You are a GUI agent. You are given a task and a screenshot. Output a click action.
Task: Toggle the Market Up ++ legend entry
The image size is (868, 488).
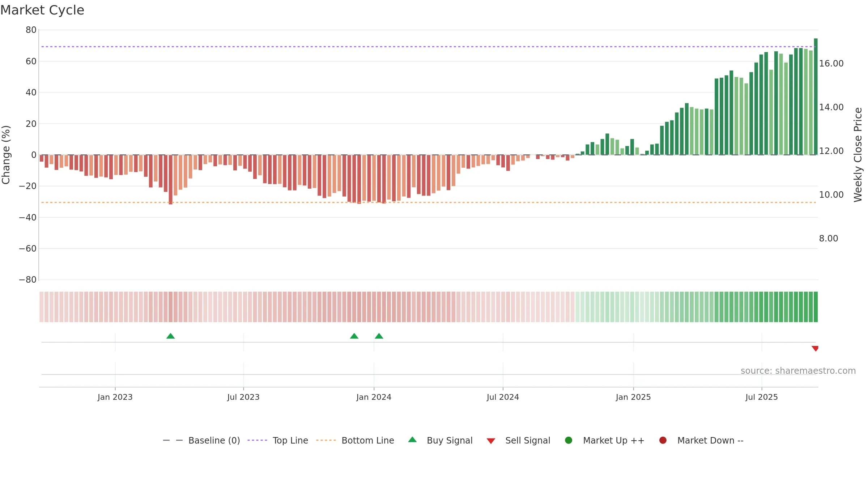click(604, 440)
